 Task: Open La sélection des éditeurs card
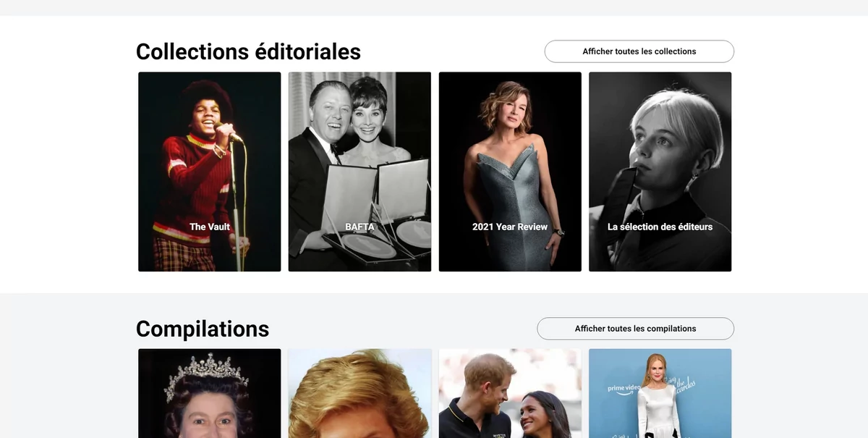[660, 172]
